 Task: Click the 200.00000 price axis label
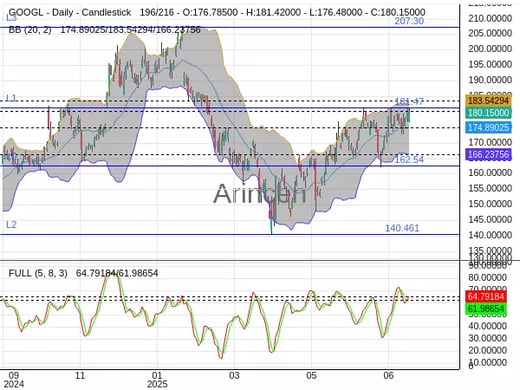pyautogui.click(x=490, y=49)
